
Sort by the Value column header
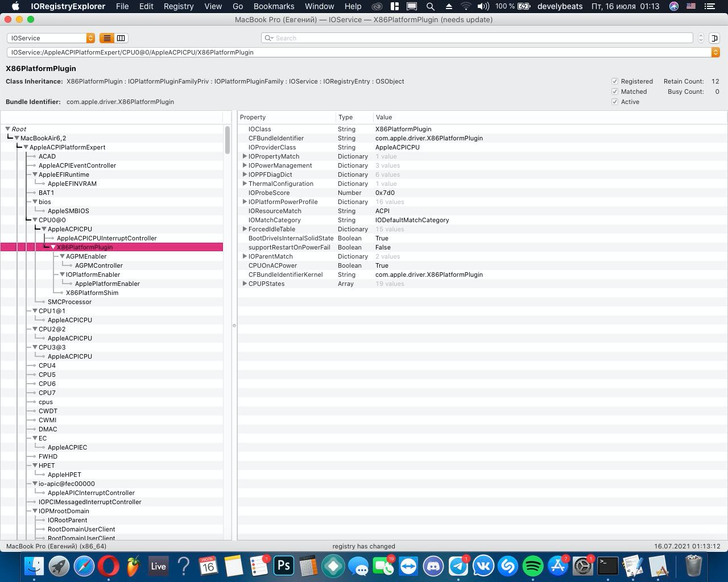pyautogui.click(x=550, y=117)
